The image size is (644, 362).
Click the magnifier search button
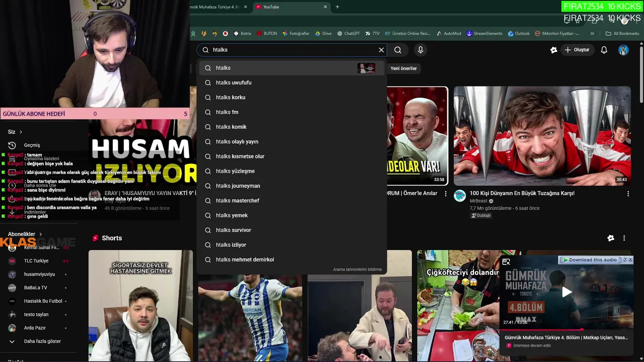pos(398,50)
